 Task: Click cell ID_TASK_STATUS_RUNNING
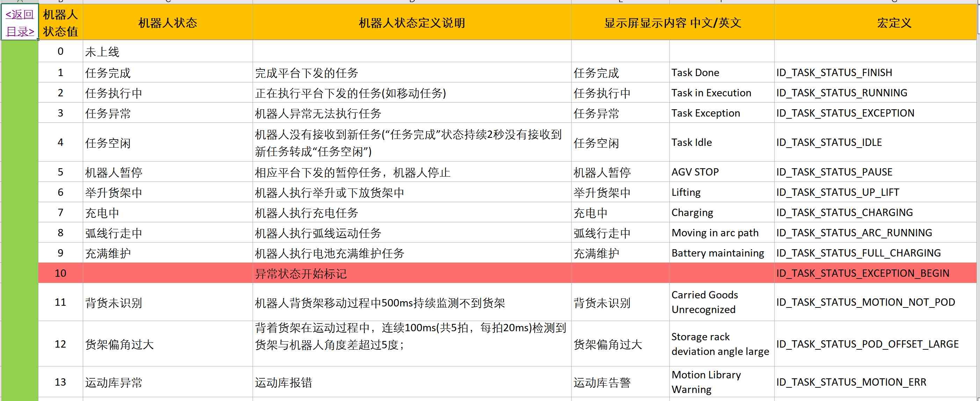[842, 93]
